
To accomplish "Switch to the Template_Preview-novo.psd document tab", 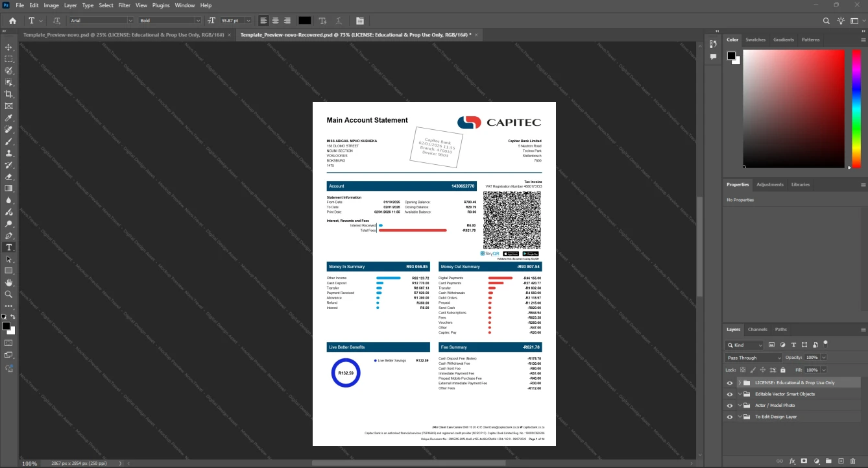I will [123, 34].
